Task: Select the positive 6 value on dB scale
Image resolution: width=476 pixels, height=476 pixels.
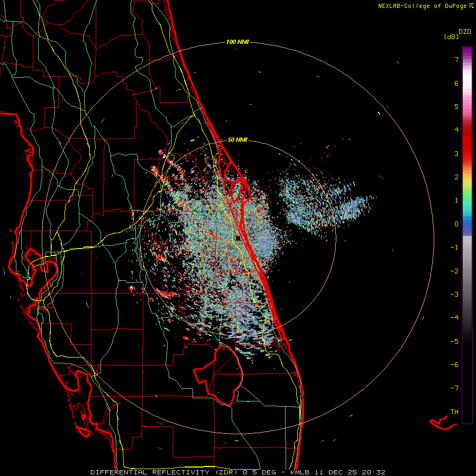Action: pos(456,83)
